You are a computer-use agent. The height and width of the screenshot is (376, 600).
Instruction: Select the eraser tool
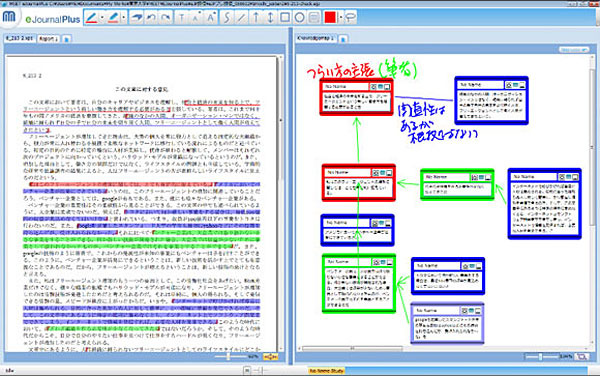[x=136, y=18]
